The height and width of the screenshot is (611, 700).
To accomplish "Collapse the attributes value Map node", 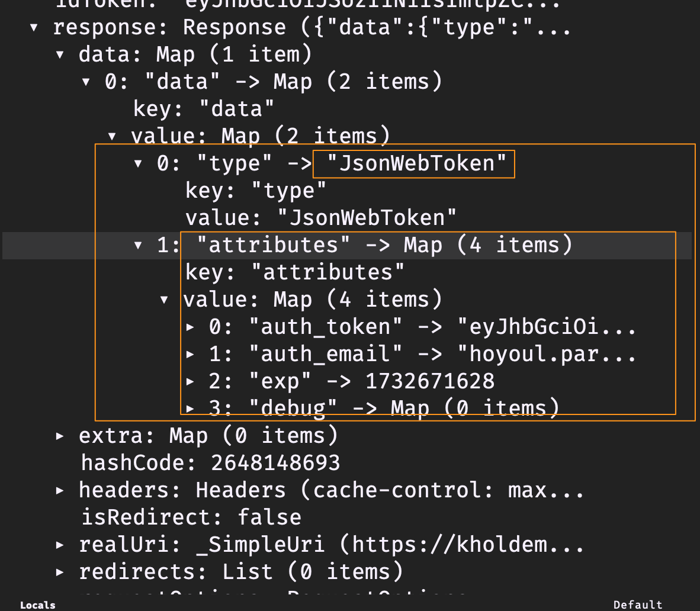I will pos(164,299).
